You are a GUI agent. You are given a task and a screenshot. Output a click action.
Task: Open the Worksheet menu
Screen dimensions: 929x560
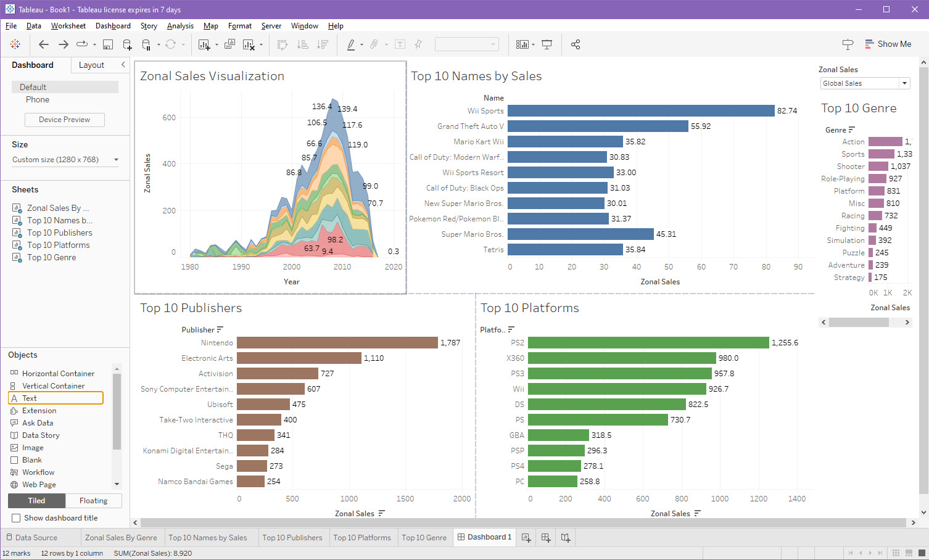(68, 26)
